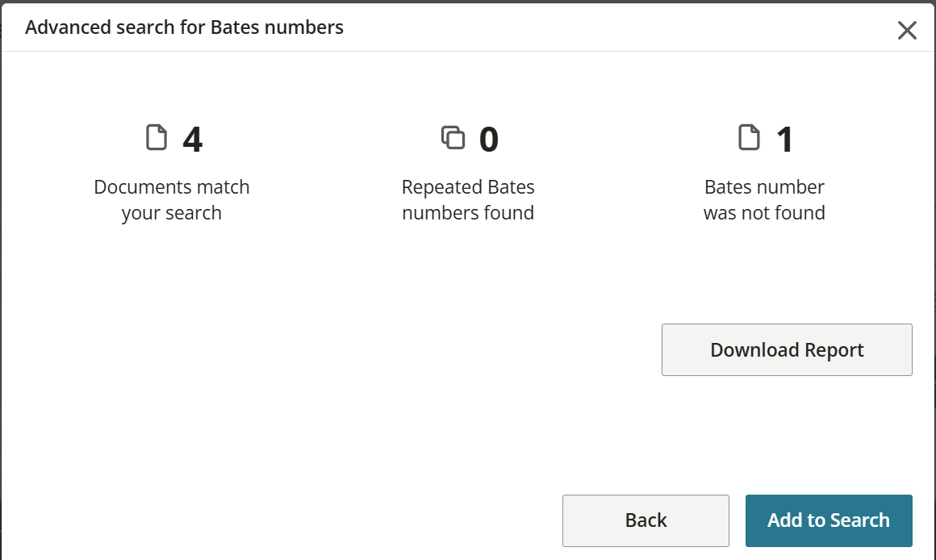Select the repeated Bates count 0
The height and width of the screenshot is (560, 936).
(489, 140)
